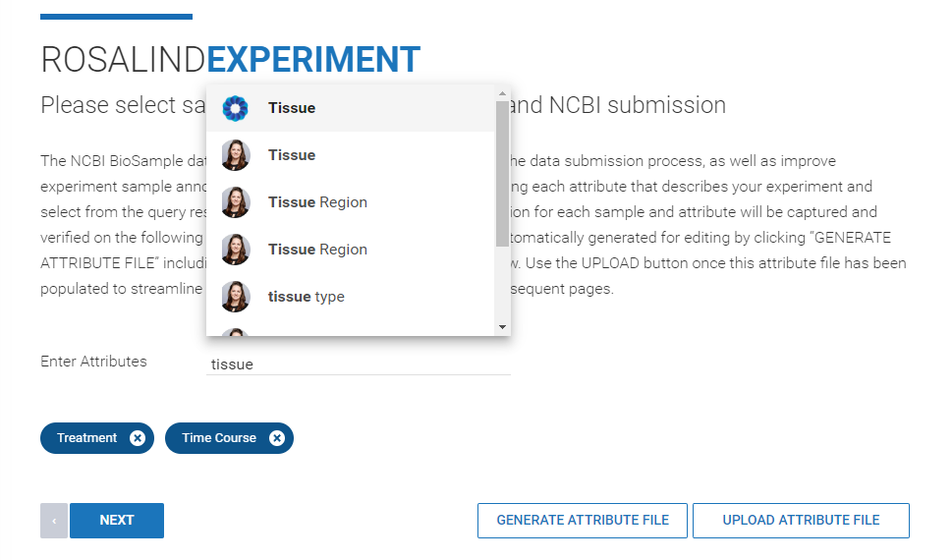Image resolution: width=952 pixels, height=560 pixels.
Task: Remove the Treatment attribute chip via its X
Action: (x=138, y=438)
